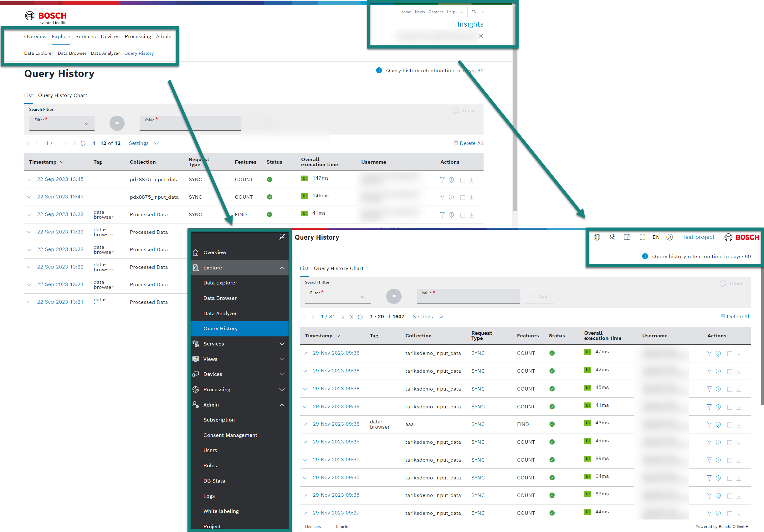Click the user profile icon in top bar
Screen dimensions: 764x532
tap(669, 237)
